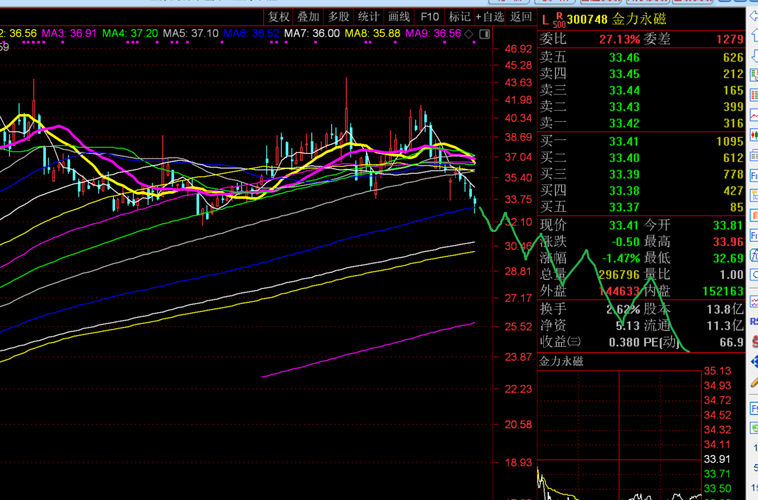Click the 今开 value 33.81
This screenshot has height=500, width=758.
(729, 225)
